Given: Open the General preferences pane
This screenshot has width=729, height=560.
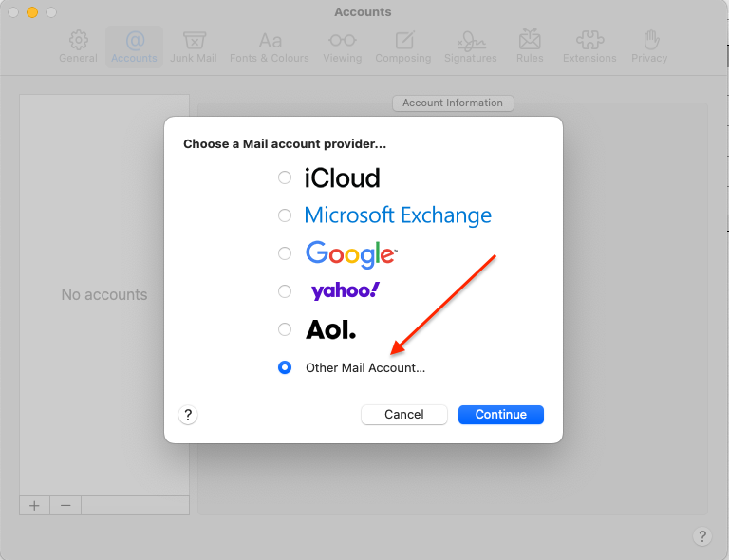Looking at the screenshot, I should [x=78, y=47].
